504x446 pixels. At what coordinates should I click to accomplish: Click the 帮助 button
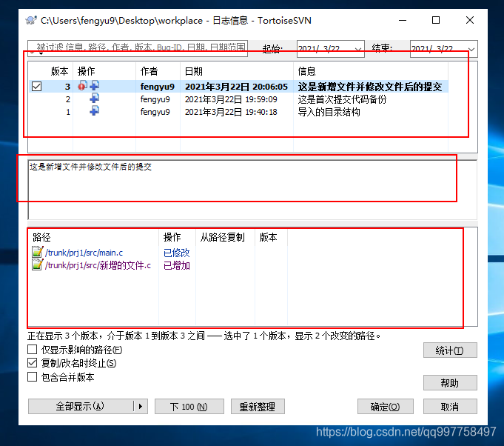pyautogui.click(x=450, y=382)
